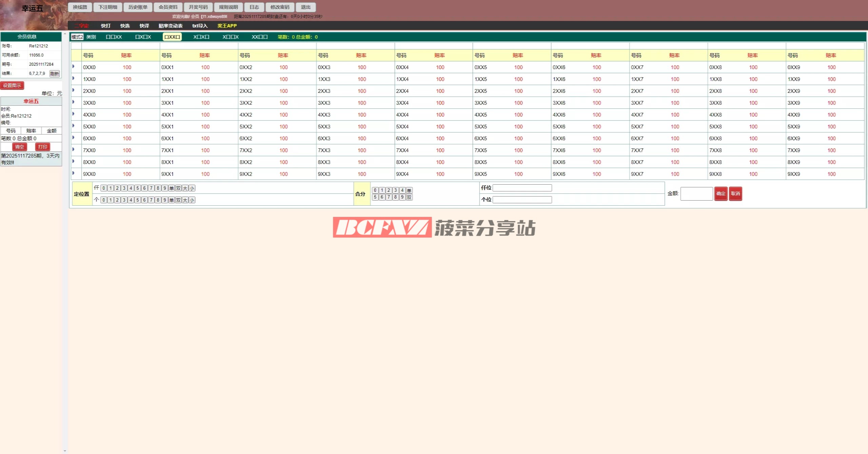Pick 合分 digit 0

point(375,190)
